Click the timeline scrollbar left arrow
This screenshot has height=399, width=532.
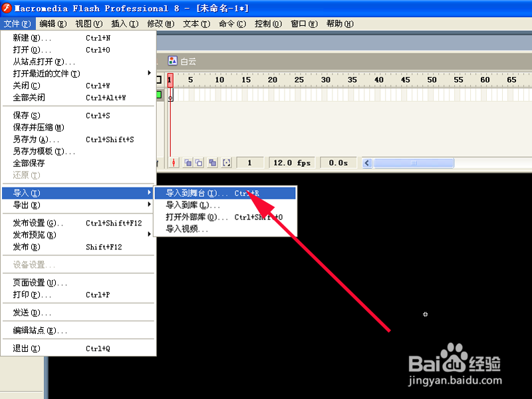367,163
